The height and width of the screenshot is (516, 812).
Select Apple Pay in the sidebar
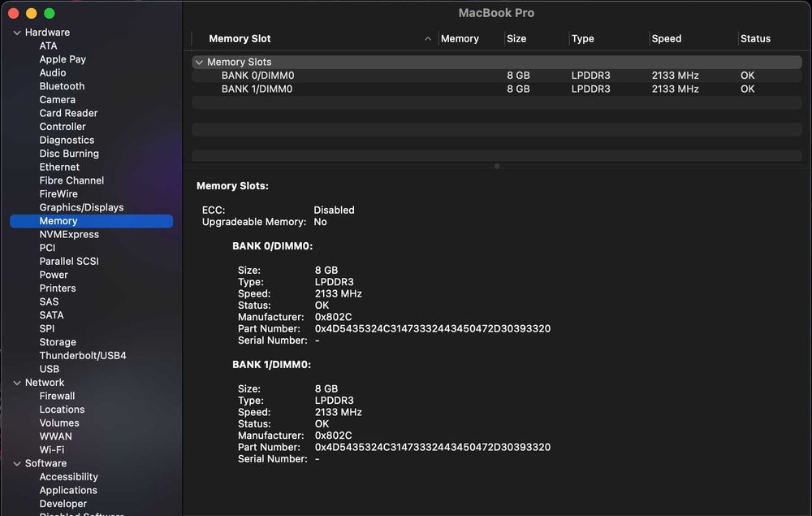(63, 59)
